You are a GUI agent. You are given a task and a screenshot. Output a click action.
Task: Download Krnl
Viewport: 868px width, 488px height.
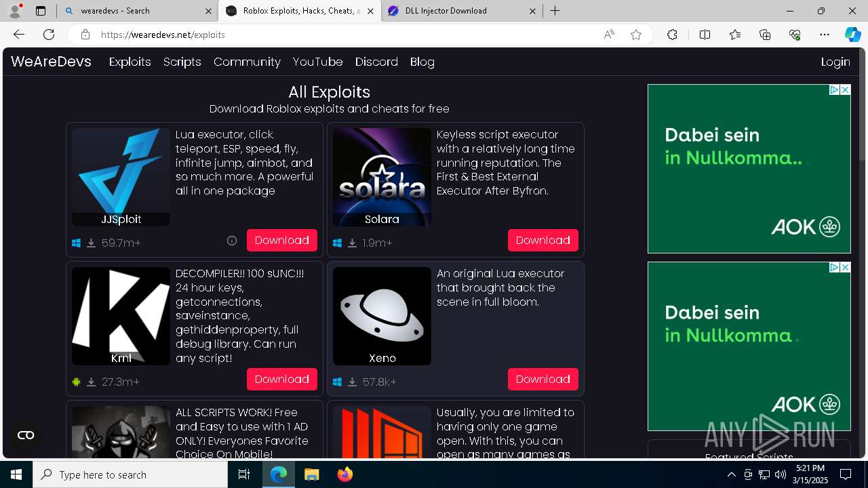[282, 380]
